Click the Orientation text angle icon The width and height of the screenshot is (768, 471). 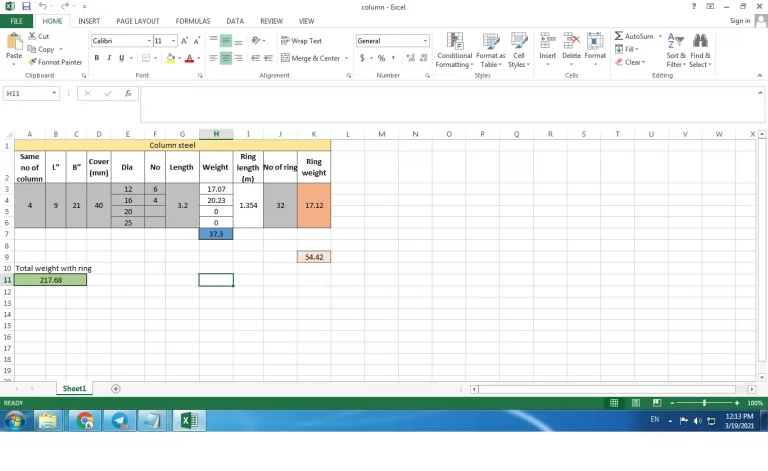(x=256, y=41)
